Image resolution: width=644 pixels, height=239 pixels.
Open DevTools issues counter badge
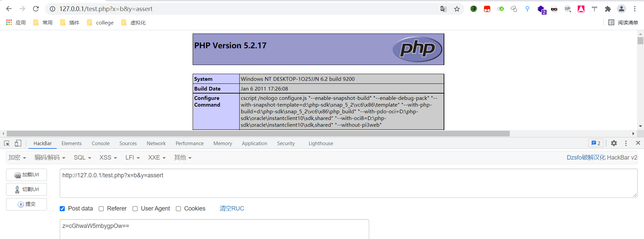click(596, 143)
